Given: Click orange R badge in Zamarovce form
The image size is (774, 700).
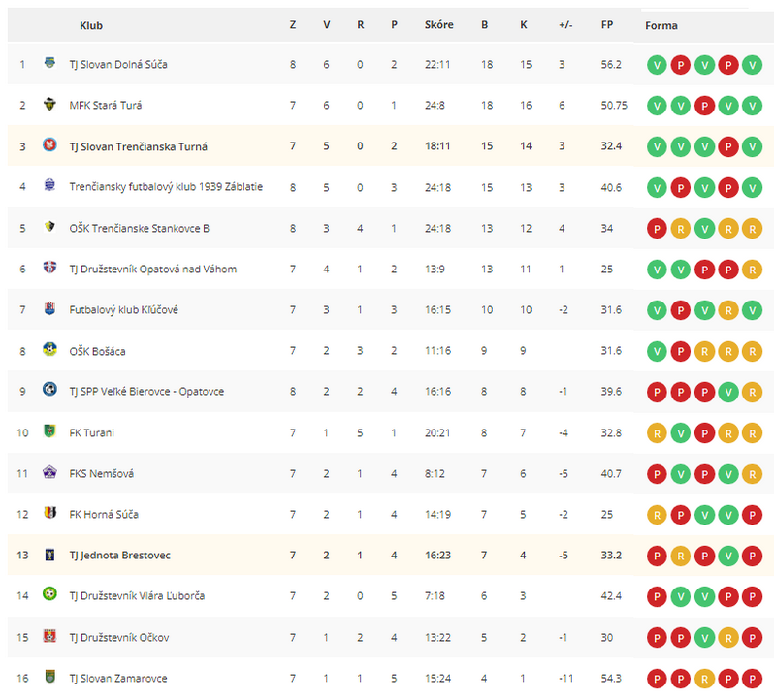Looking at the screenshot, I should pyautogui.click(x=704, y=680).
